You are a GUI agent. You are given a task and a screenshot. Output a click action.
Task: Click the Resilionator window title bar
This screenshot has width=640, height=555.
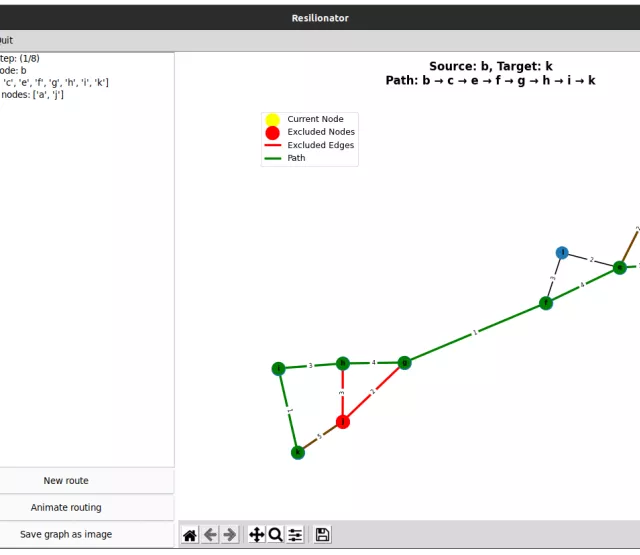[320, 17]
